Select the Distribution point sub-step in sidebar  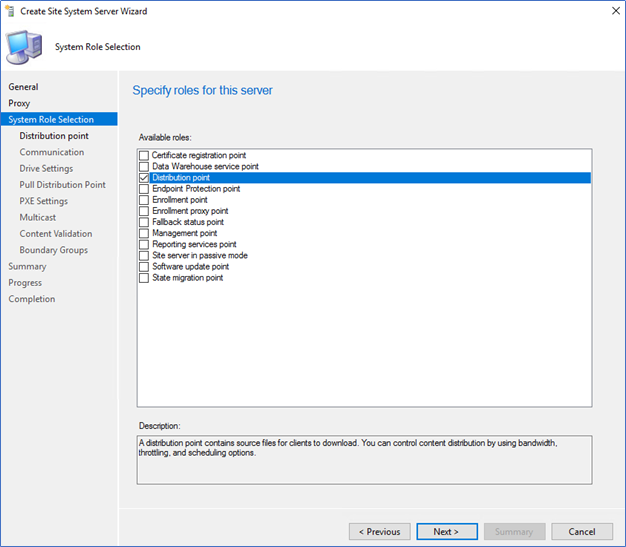(x=54, y=136)
